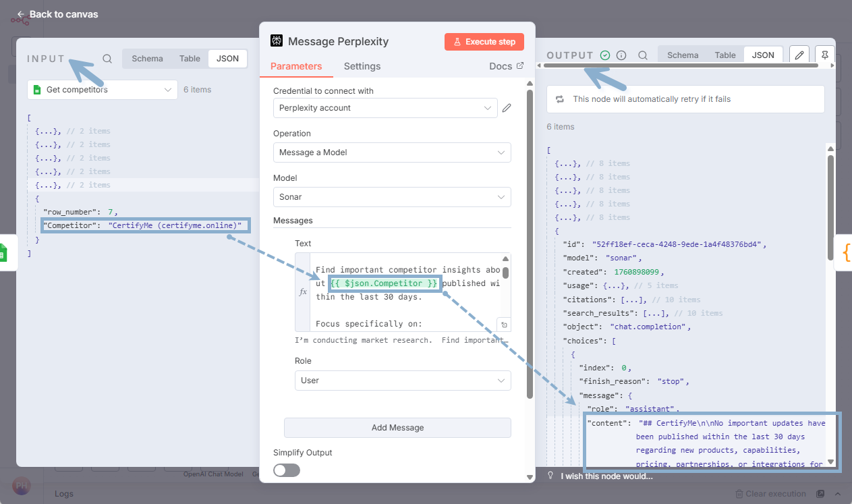Image resolution: width=852 pixels, height=504 pixels.
Task: Expand the first collapsed input JSON item
Action: click(47, 131)
